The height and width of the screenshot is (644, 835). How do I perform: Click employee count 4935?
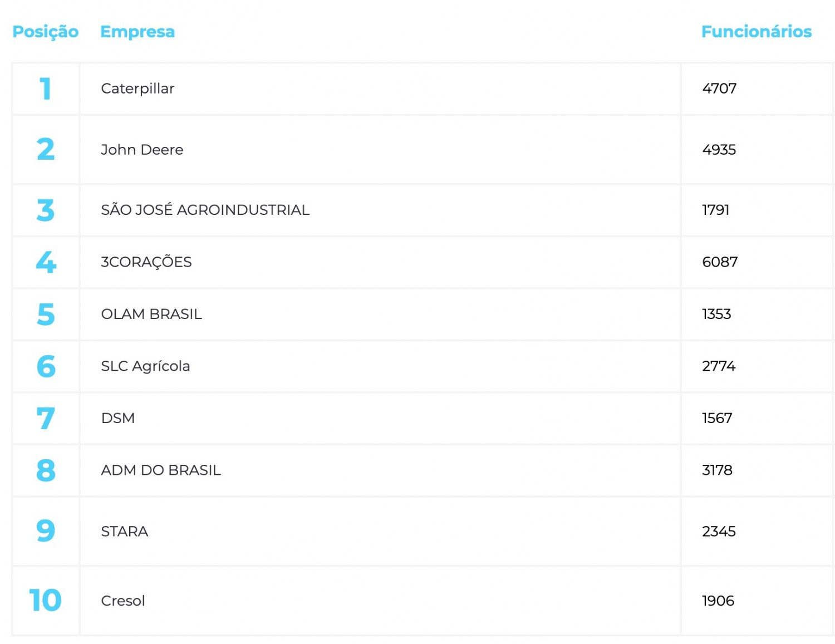[719, 150]
